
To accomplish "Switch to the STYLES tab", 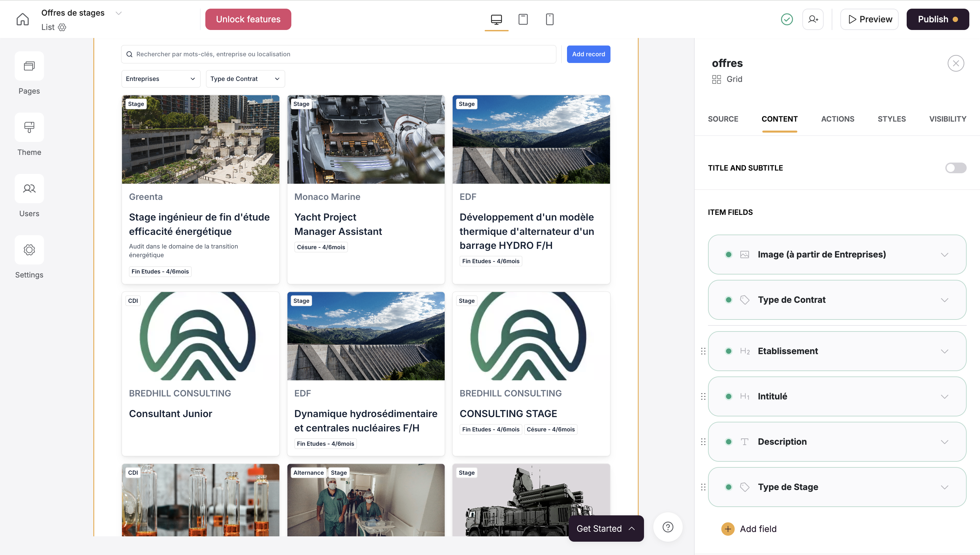I will coord(891,119).
